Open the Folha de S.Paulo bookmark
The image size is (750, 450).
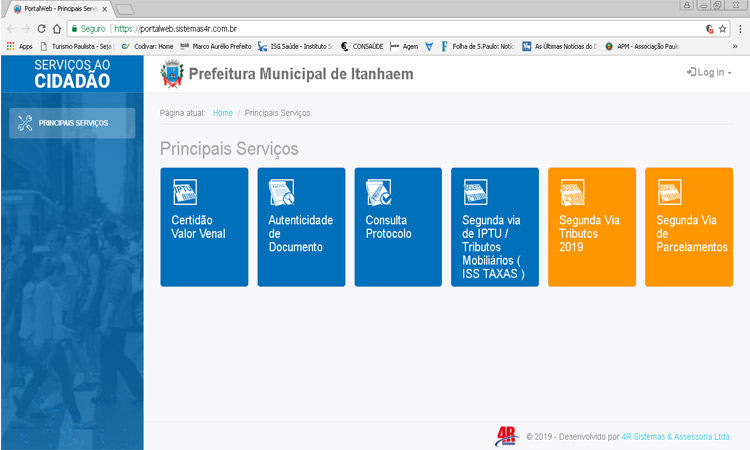click(477, 46)
